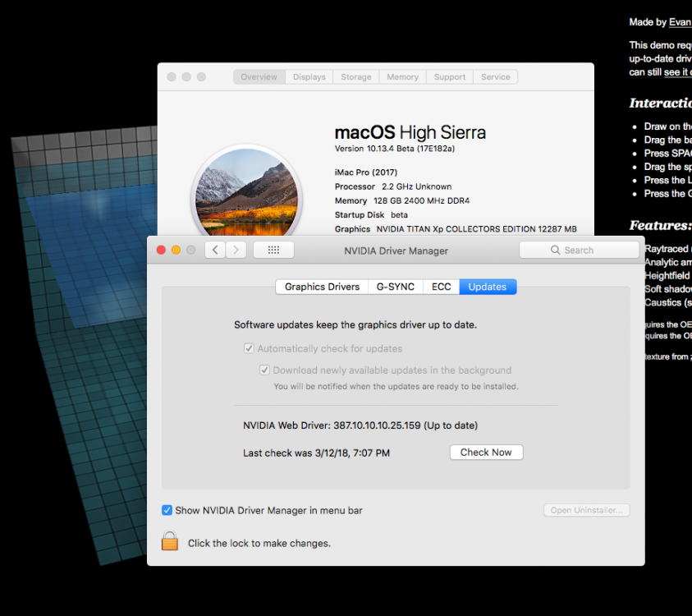Open the show-all grid icon
Viewport: 692px width, 616px height.
tap(273, 250)
